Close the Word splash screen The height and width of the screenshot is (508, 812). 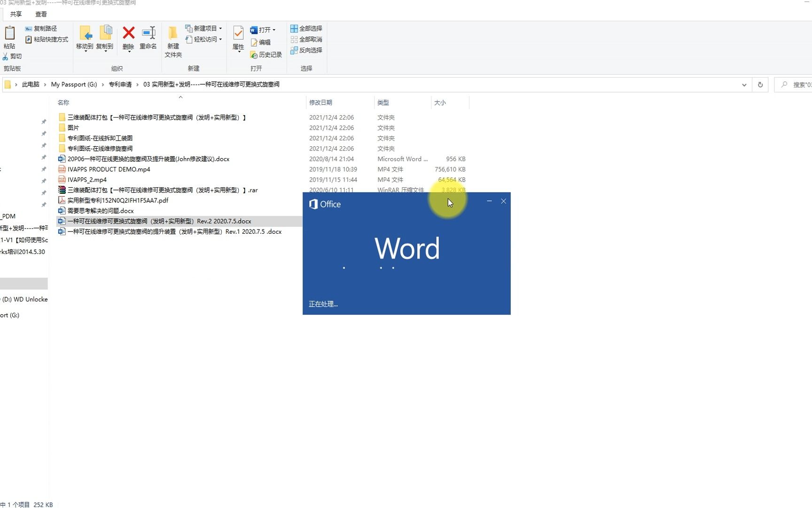[503, 201]
